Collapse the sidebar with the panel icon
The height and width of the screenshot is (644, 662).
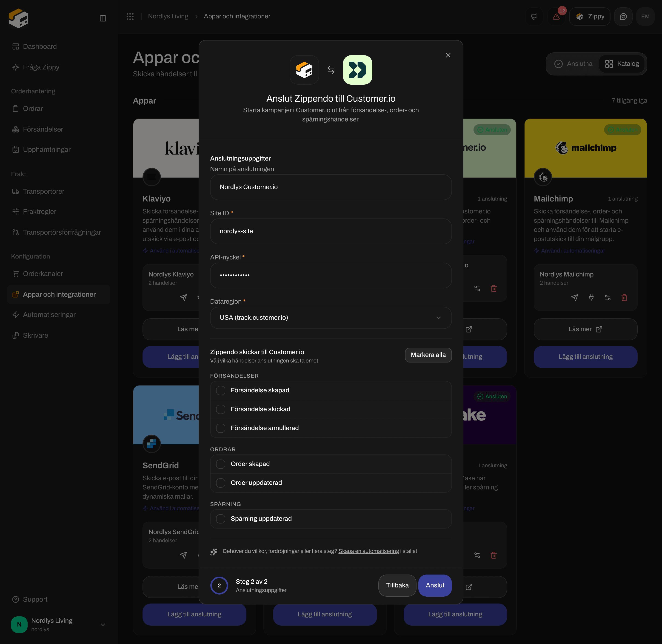pos(103,18)
